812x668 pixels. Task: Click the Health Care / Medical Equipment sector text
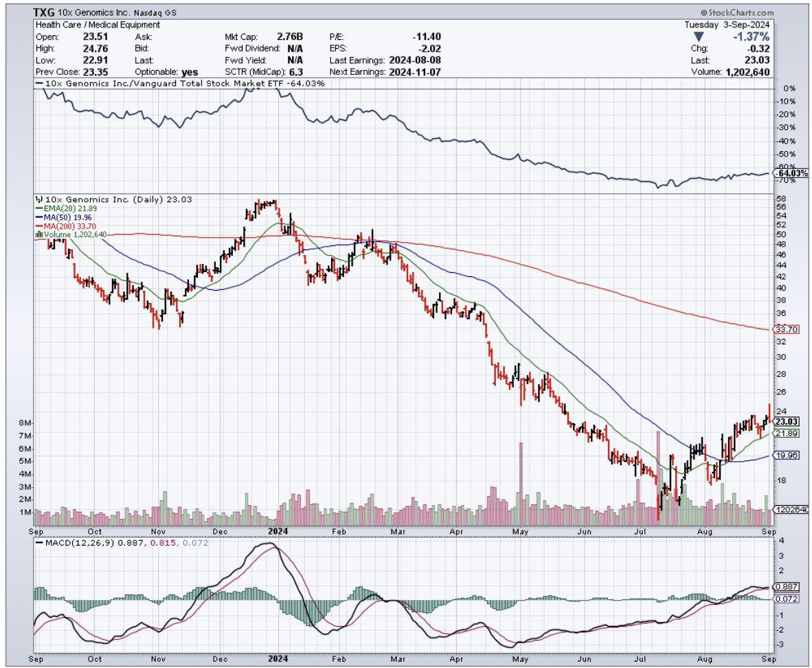[98, 25]
